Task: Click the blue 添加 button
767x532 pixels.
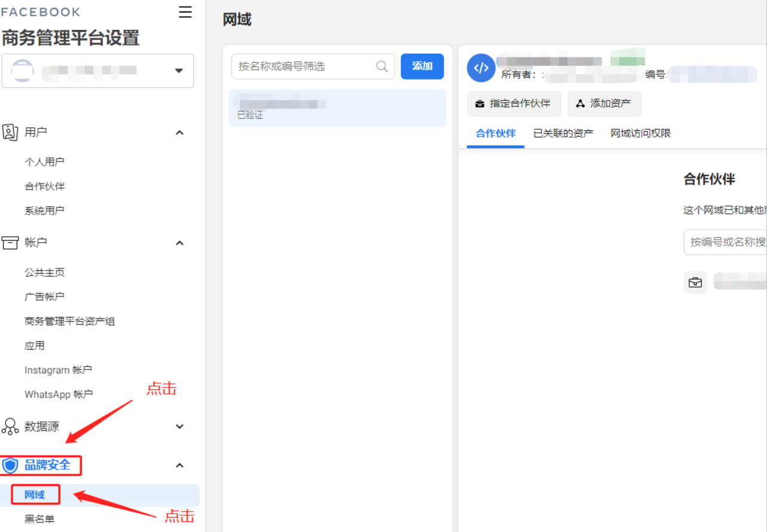Action: (422, 66)
